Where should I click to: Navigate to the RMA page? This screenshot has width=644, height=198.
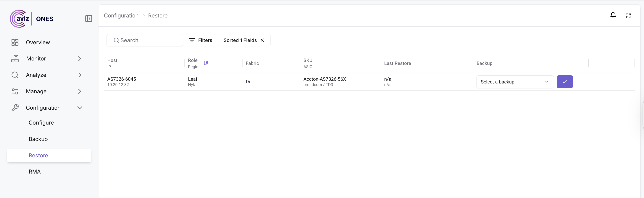[x=35, y=172]
